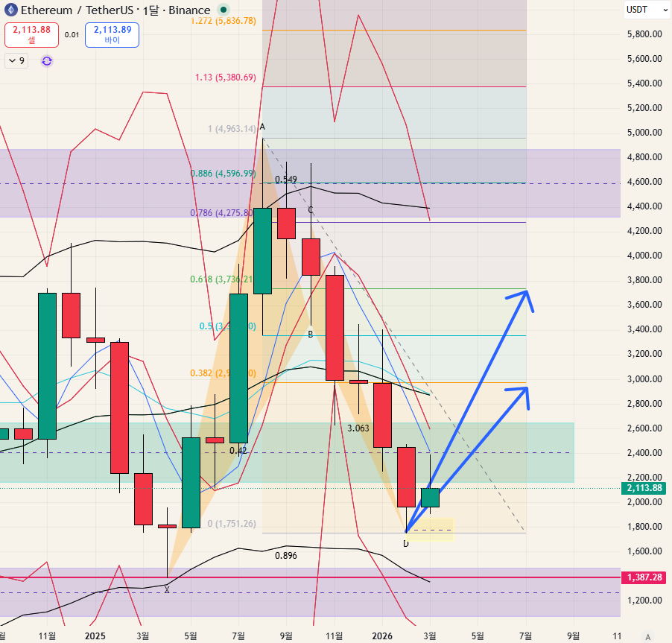Viewport: 672px width, 643px height.
Task: Click the 0.549 pattern ratio label
Action: 286,179
